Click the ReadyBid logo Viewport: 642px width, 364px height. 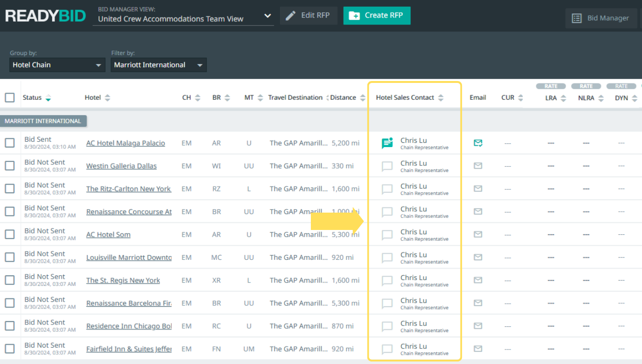45,15
